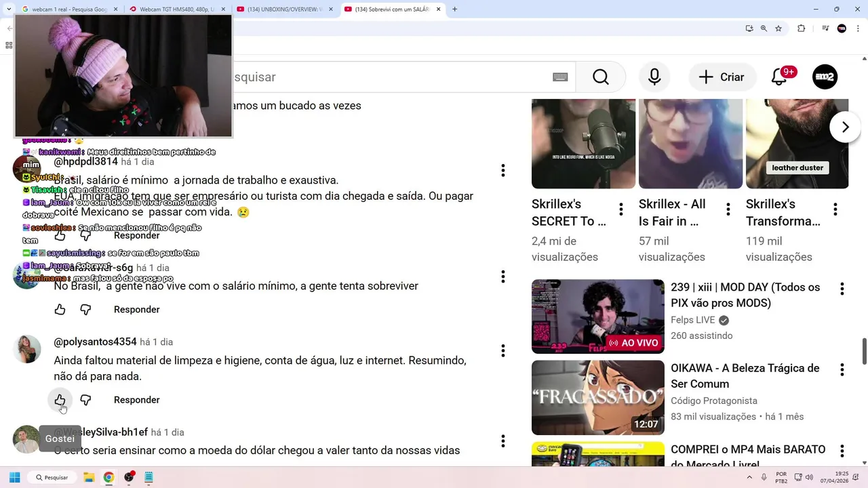
Task: Click @polysantos4354 profile picture
Action: click(x=27, y=349)
